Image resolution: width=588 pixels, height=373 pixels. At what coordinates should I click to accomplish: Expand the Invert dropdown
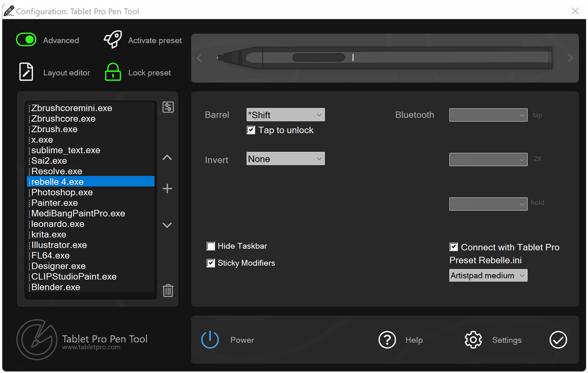click(285, 159)
